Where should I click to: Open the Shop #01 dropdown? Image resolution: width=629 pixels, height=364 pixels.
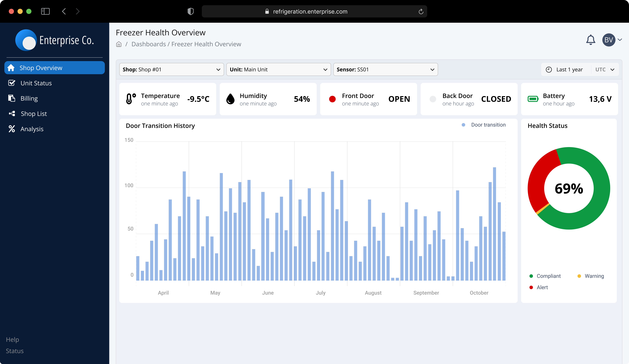[x=171, y=70]
